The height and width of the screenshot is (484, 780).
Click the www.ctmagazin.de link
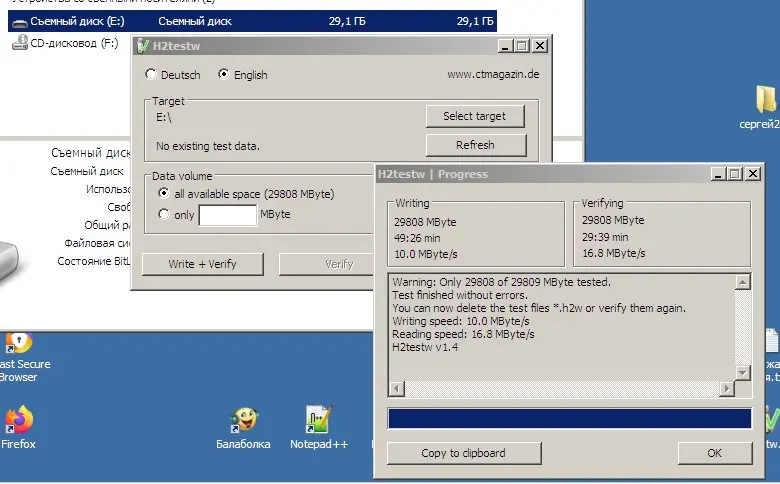(493, 75)
